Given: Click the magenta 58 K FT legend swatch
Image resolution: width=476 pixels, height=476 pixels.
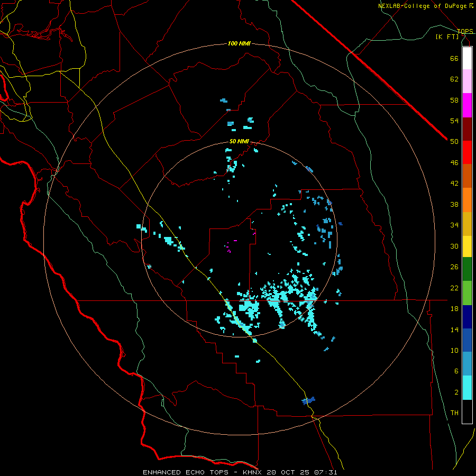Looking at the screenshot, I should [467, 105].
